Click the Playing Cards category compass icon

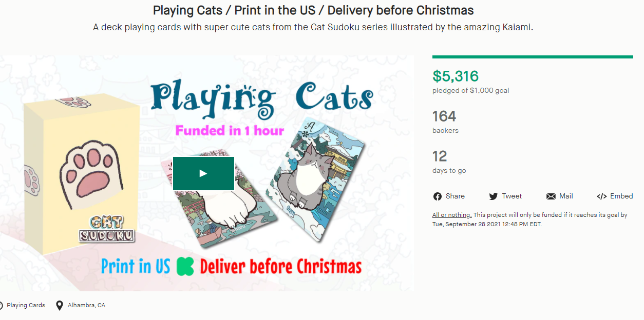pyautogui.click(x=1, y=305)
